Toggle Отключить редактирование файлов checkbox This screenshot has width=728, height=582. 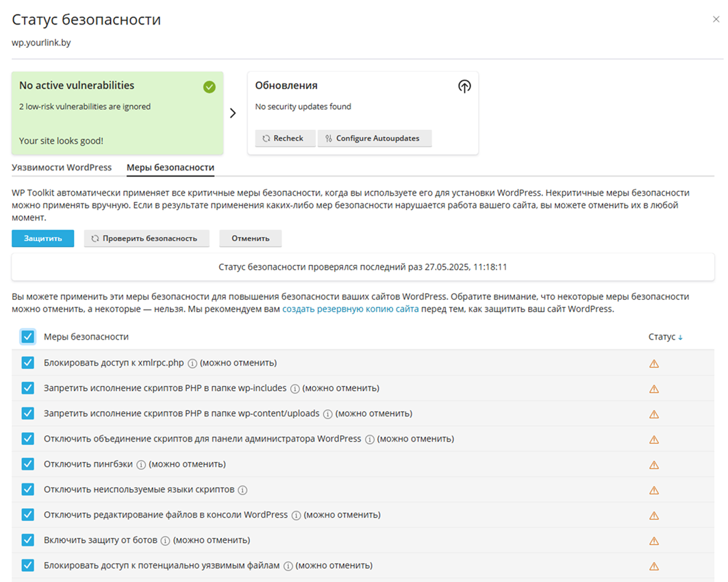(x=28, y=514)
